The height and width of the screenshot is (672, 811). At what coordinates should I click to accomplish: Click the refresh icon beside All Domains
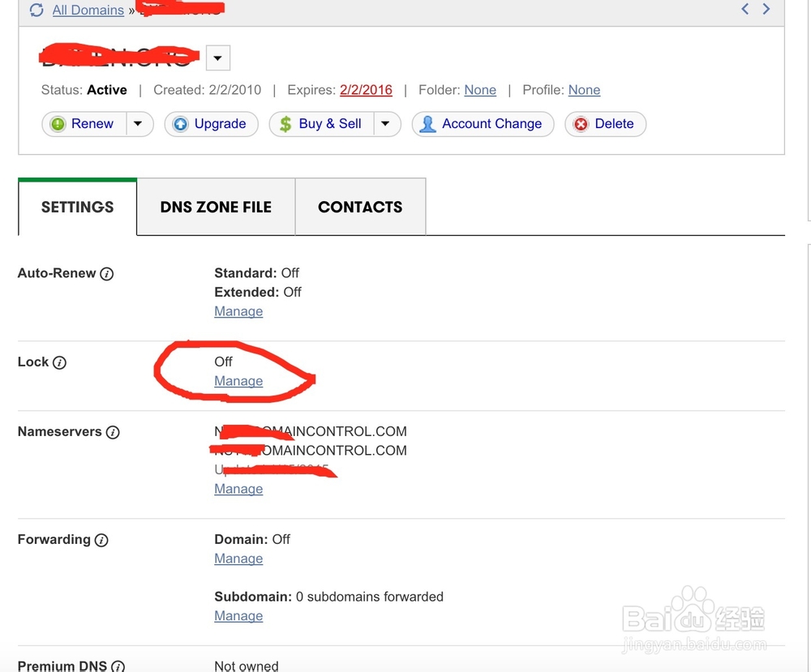pyautogui.click(x=36, y=10)
